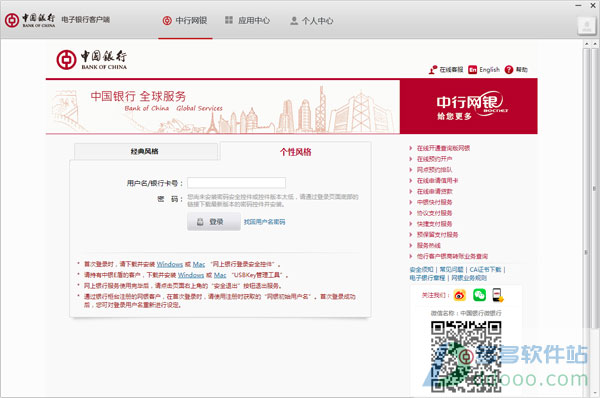Screen dimensions: 600x398
Task: Click the WeChat QR code image
Action: 466,356
